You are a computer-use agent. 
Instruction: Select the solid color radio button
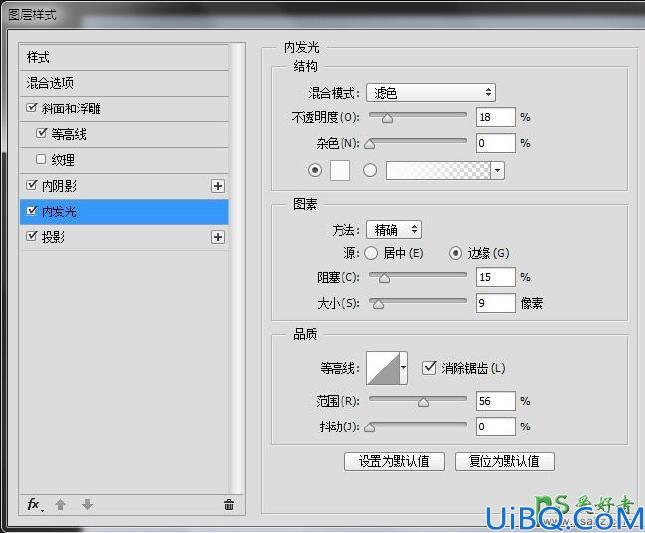point(315,170)
